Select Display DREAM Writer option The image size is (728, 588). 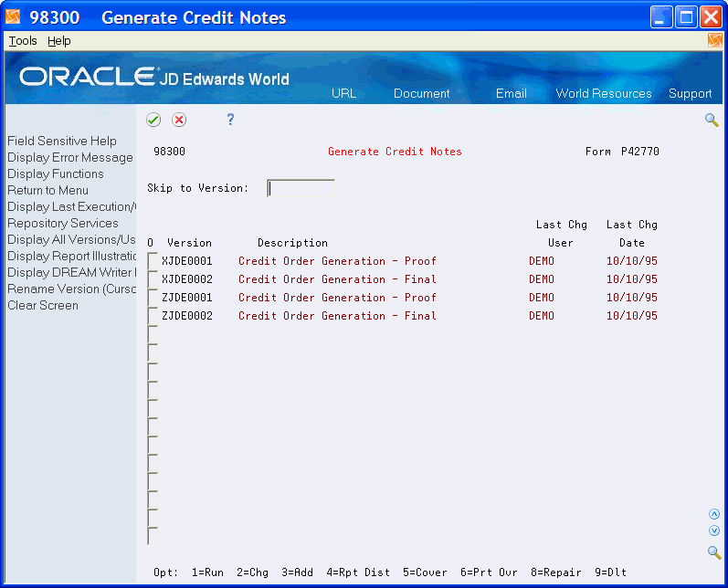point(71,272)
